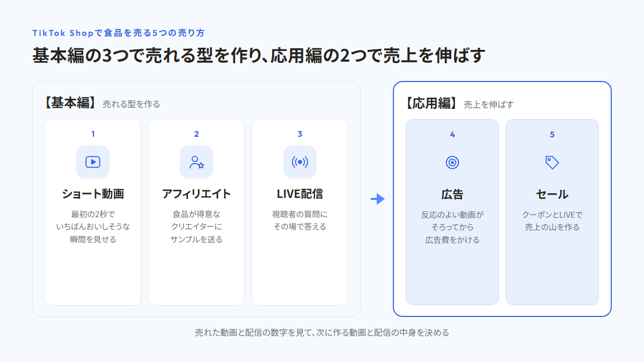Click the text 最初の2秒で
The image size is (644, 362).
pos(93,214)
